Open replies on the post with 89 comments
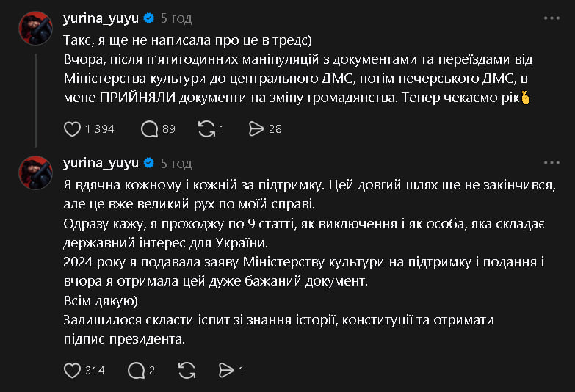The height and width of the screenshot is (392, 575). (x=149, y=129)
